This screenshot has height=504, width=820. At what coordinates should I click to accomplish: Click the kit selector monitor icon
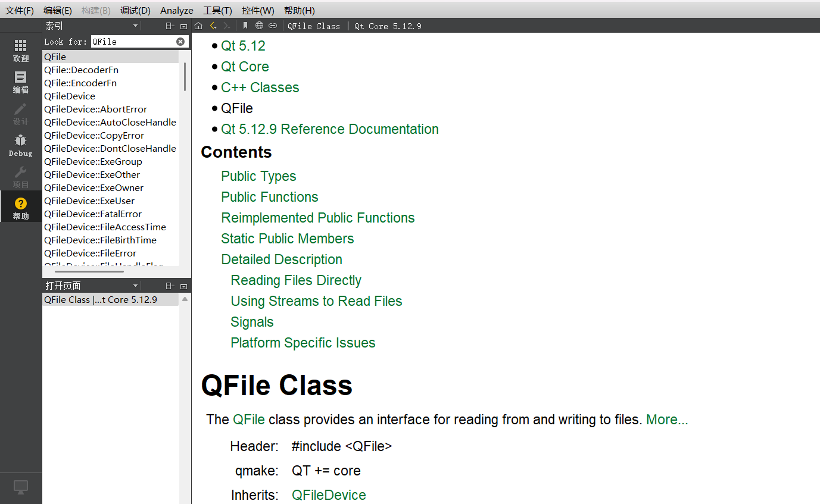click(21, 487)
